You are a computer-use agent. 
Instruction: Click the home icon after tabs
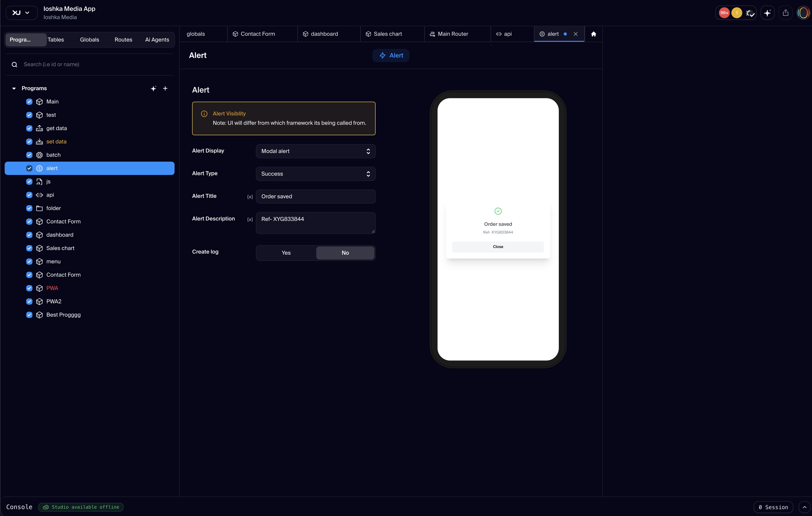[x=593, y=34]
